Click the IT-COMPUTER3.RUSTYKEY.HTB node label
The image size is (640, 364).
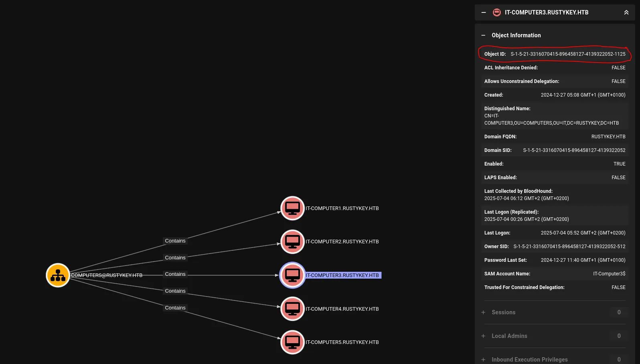pyautogui.click(x=342, y=275)
